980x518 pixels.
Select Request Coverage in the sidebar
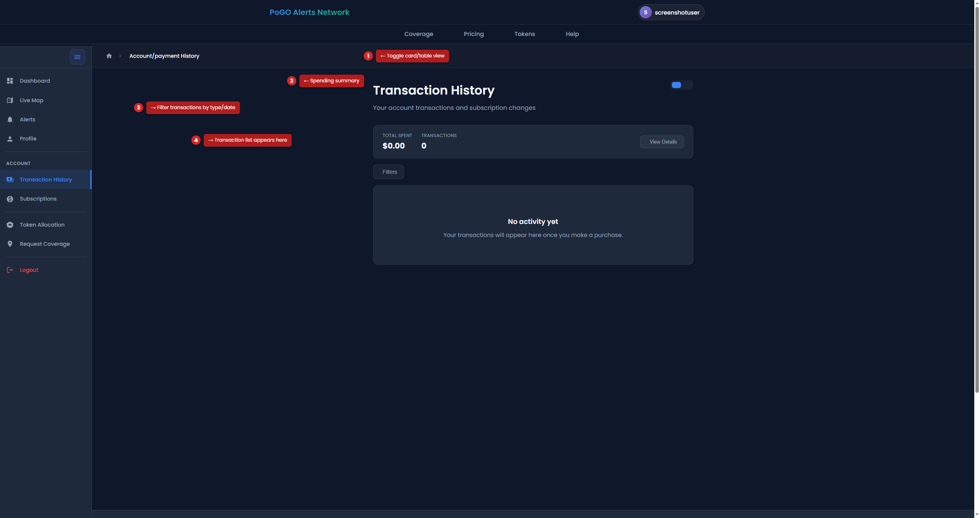(x=46, y=244)
